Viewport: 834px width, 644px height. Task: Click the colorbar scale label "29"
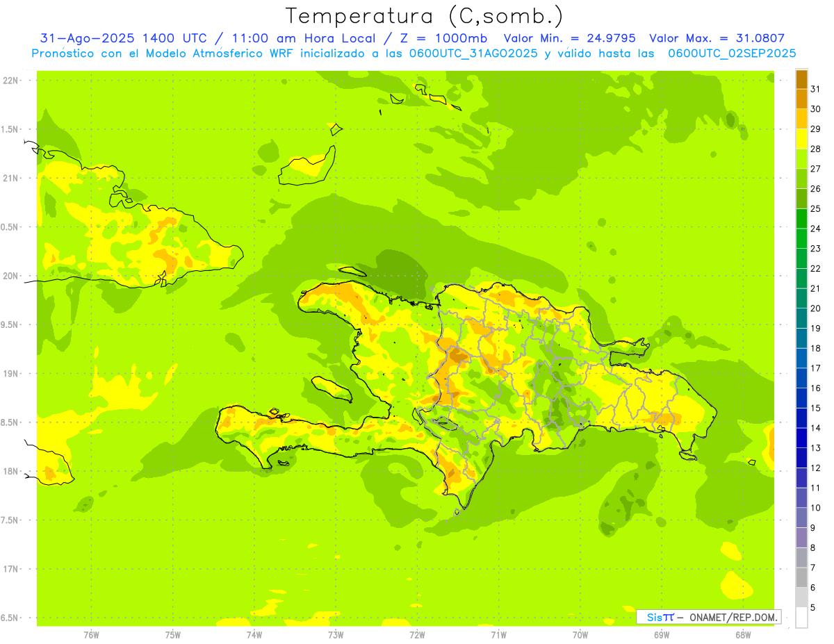[x=816, y=129]
